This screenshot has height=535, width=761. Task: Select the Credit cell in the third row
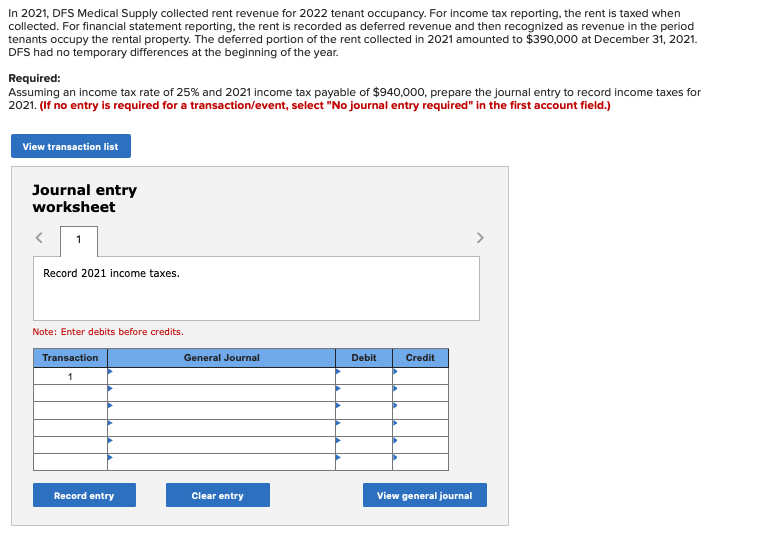[420, 411]
